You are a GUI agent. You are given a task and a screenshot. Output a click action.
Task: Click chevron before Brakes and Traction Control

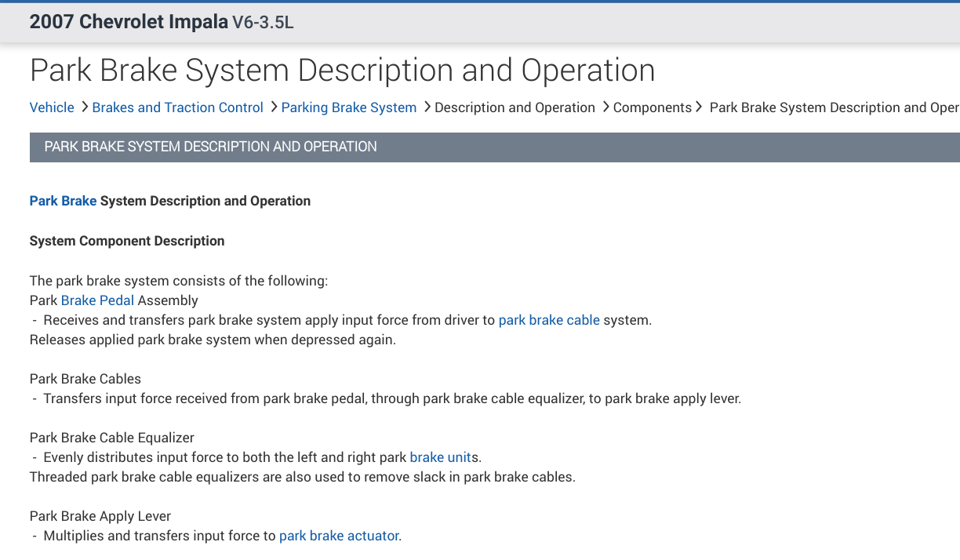tap(84, 107)
